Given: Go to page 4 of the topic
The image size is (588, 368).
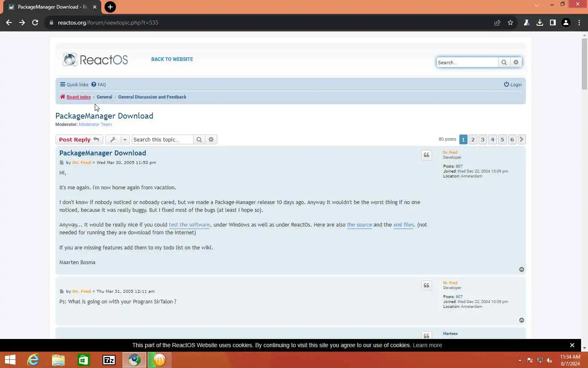Looking at the screenshot, I should pyautogui.click(x=492, y=139).
